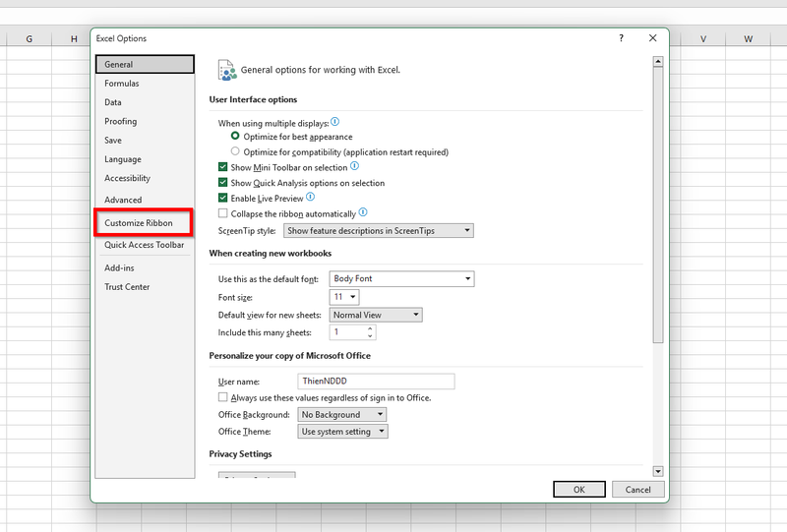The height and width of the screenshot is (532, 787).
Task: Uncheck Show Mini Toolbar on selection
Action: [x=223, y=166]
